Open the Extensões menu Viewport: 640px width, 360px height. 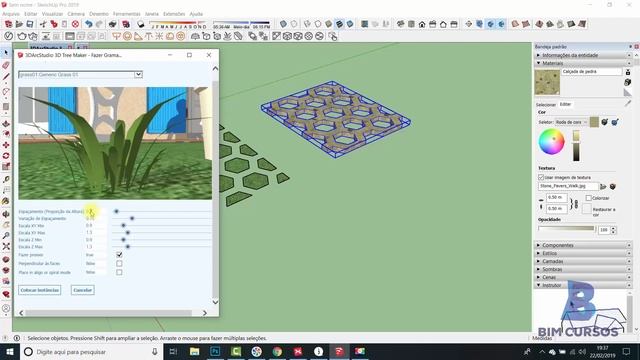click(174, 14)
